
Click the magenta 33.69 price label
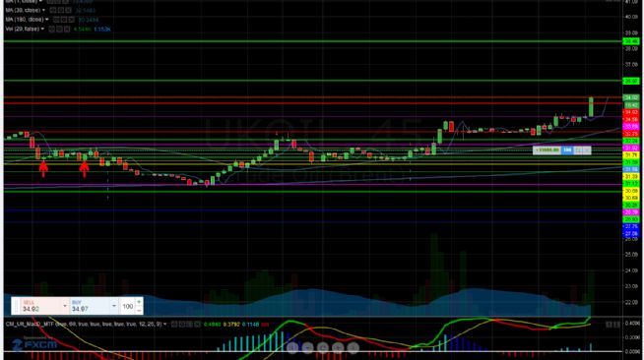click(631, 127)
